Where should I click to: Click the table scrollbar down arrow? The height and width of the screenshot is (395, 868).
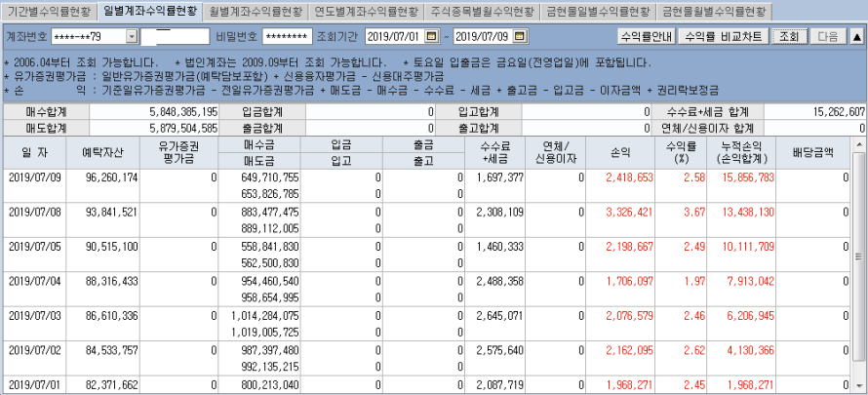pos(858,384)
